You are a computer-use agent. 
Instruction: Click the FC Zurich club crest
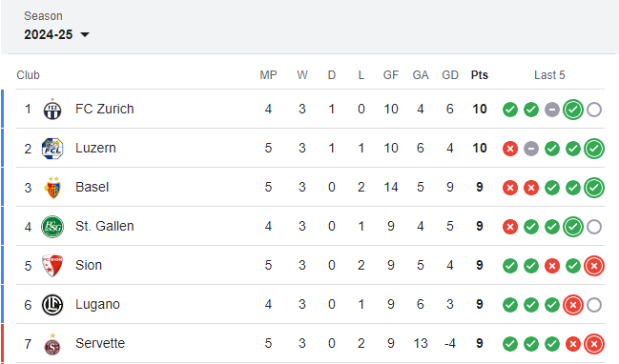click(52, 110)
